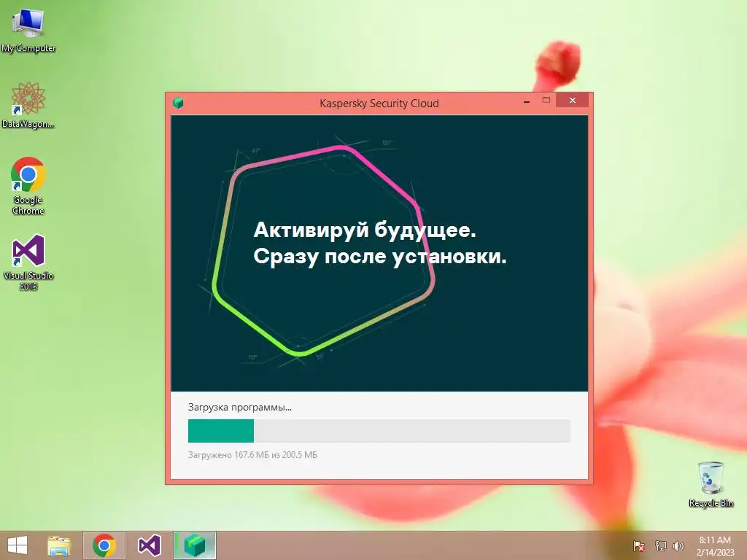Open the Recycle Bin
The width and height of the screenshot is (747, 560).
pyautogui.click(x=711, y=484)
